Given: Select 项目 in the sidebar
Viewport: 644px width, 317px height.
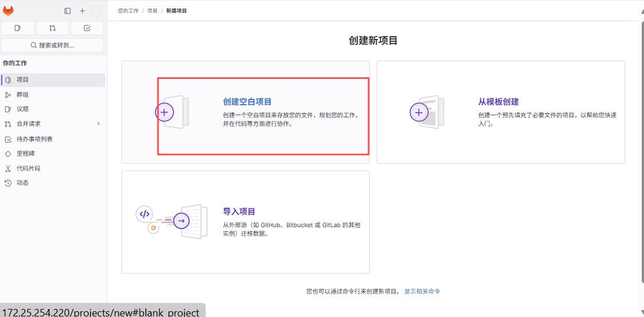Looking at the screenshot, I should tap(53, 80).
